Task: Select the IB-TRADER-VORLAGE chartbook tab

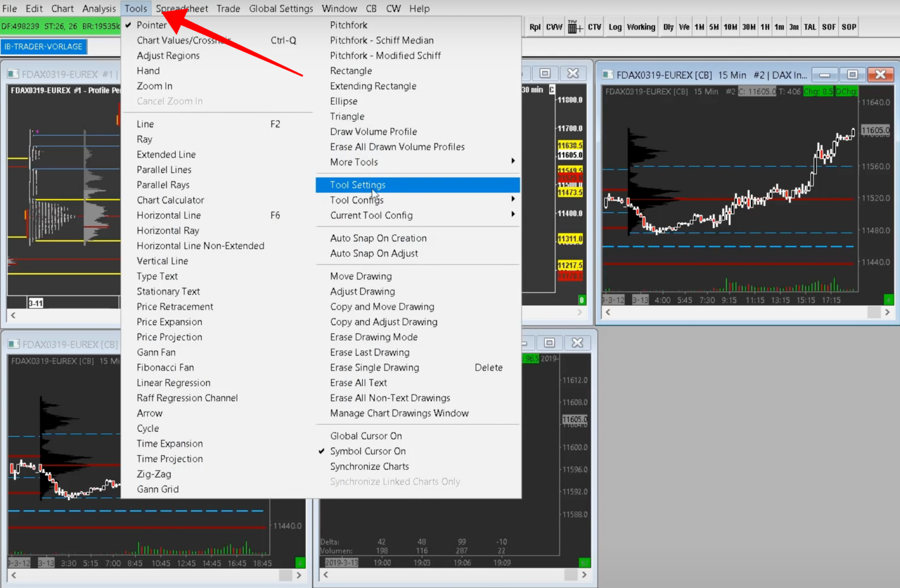Action: [44, 46]
